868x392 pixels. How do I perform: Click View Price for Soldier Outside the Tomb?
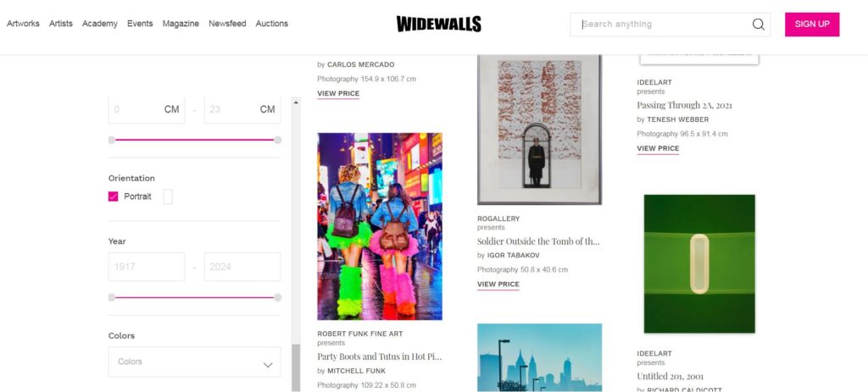[x=498, y=284]
